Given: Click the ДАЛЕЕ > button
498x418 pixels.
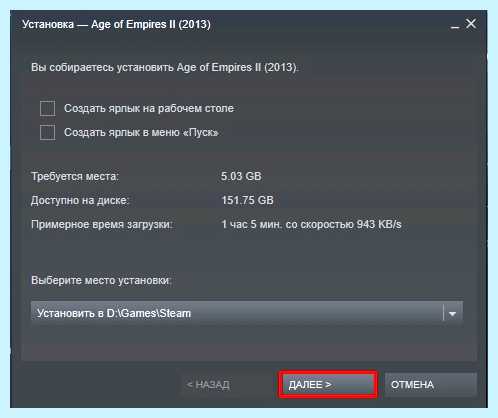Looking at the screenshot, I should (x=328, y=385).
